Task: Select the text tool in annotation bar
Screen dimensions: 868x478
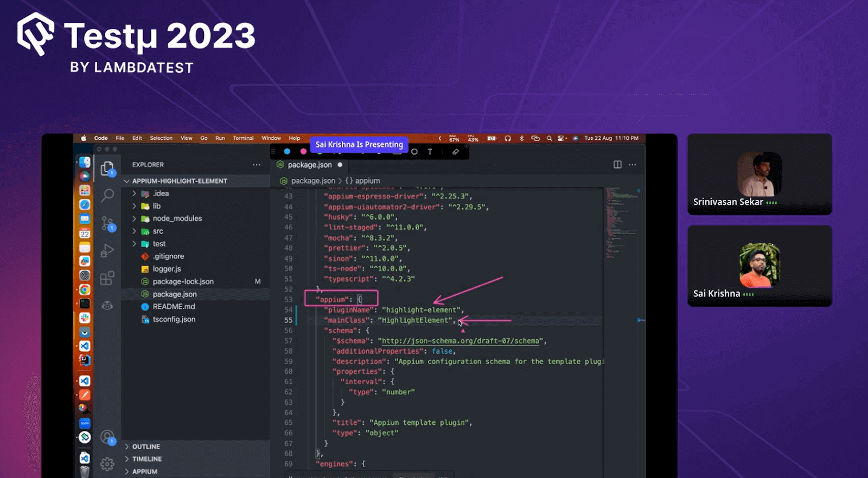Action: pos(430,152)
